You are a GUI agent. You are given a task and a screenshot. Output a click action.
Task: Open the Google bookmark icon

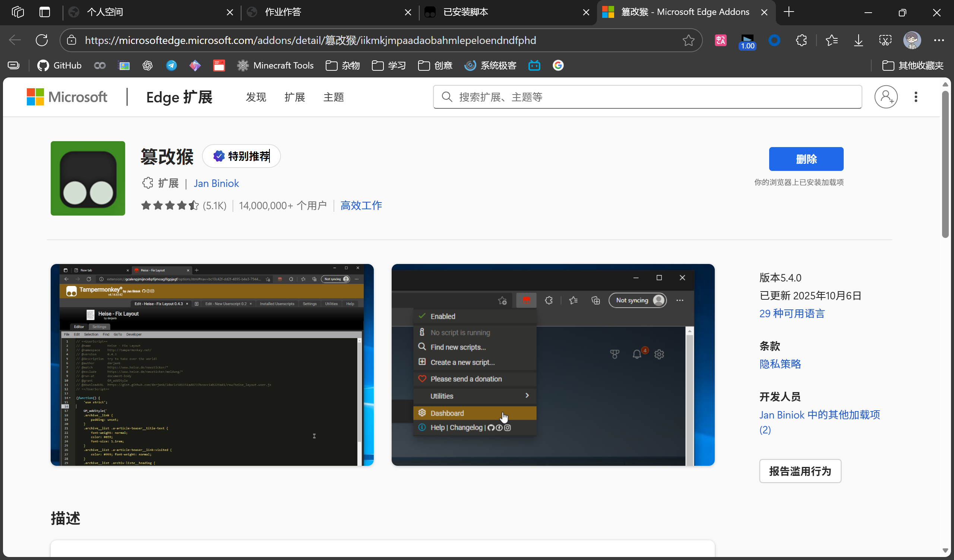coord(558,66)
